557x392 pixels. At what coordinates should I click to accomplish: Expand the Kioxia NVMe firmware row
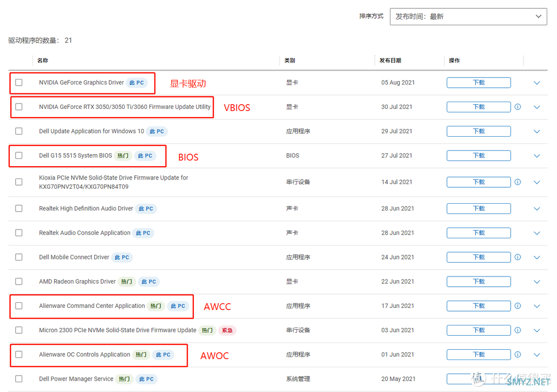(x=537, y=182)
